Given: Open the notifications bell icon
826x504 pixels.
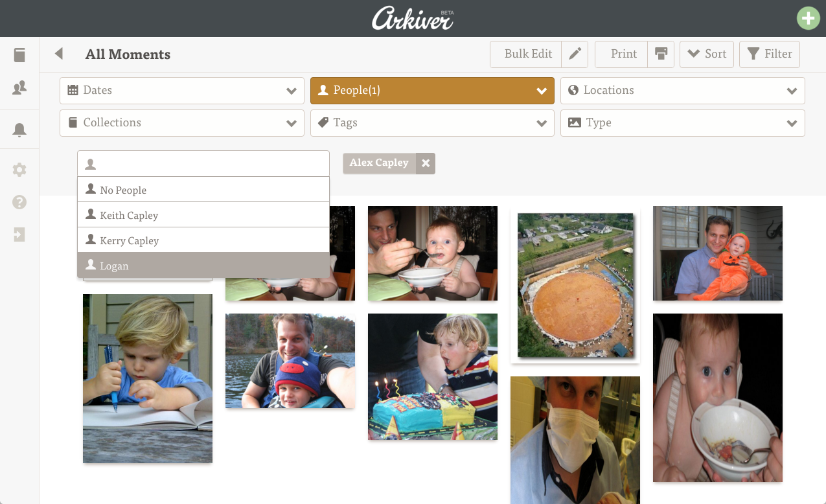Looking at the screenshot, I should click(x=19, y=130).
